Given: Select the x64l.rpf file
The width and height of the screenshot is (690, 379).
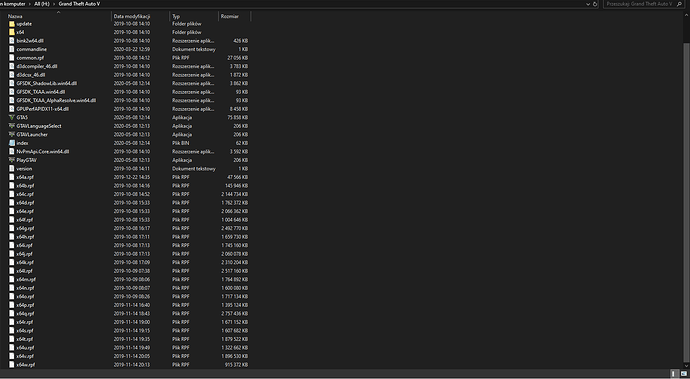Looking at the screenshot, I should click(x=24, y=271).
